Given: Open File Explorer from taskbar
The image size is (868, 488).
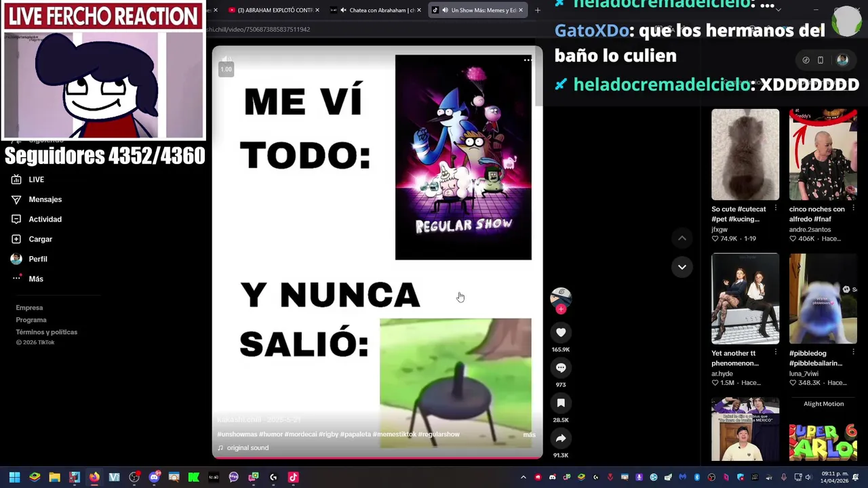Looking at the screenshot, I should point(54,477).
